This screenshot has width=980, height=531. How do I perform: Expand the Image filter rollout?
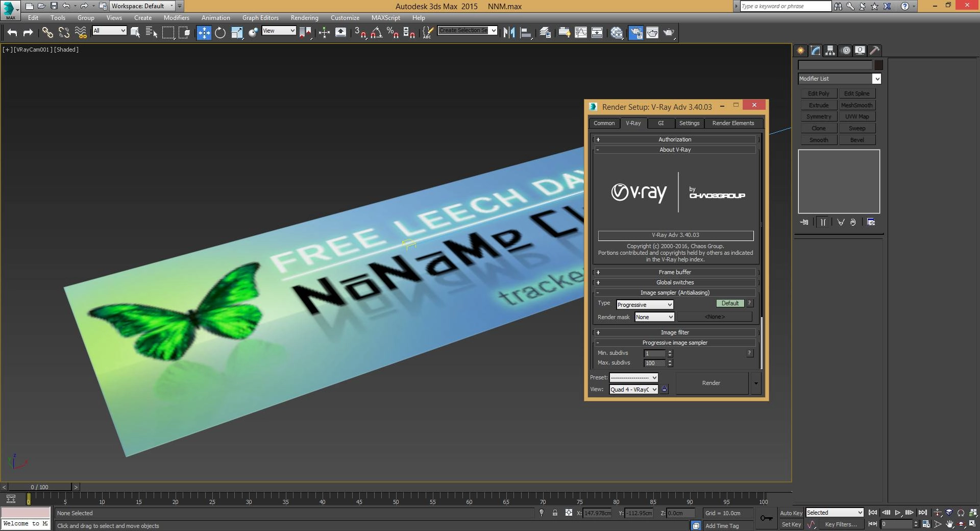point(675,332)
